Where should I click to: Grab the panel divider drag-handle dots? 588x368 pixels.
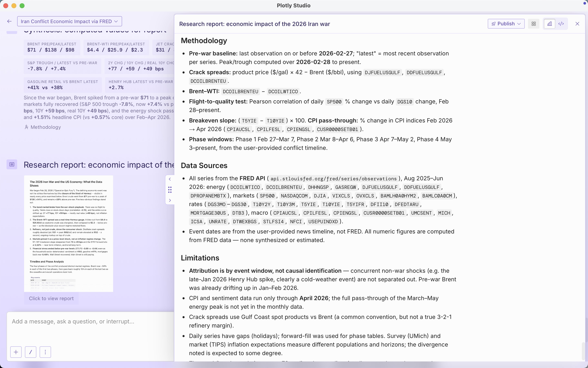click(x=170, y=190)
